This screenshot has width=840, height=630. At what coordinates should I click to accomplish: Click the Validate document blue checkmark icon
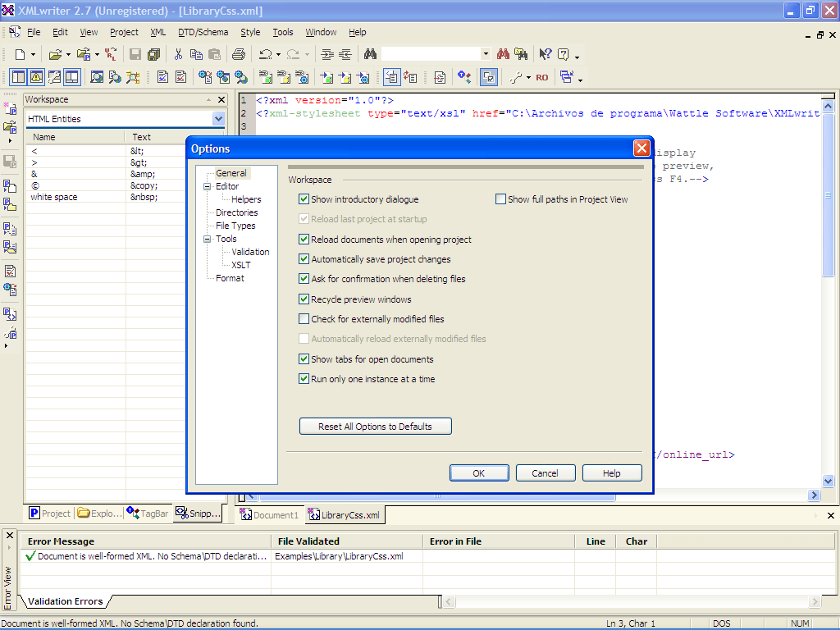click(x=163, y=78)
